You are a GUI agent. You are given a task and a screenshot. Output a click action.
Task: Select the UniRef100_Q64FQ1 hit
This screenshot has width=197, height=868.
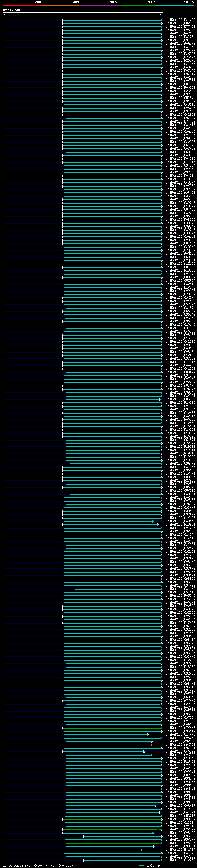[180, 440]
